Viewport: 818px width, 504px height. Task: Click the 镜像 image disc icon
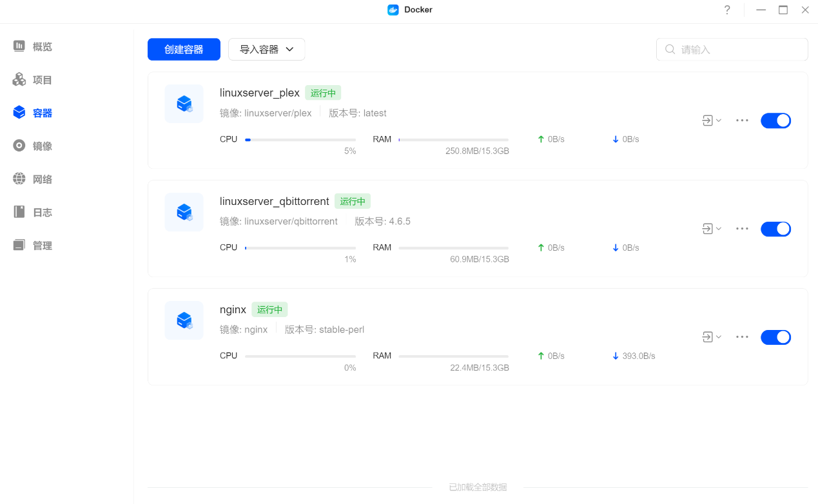click(19, 146)
